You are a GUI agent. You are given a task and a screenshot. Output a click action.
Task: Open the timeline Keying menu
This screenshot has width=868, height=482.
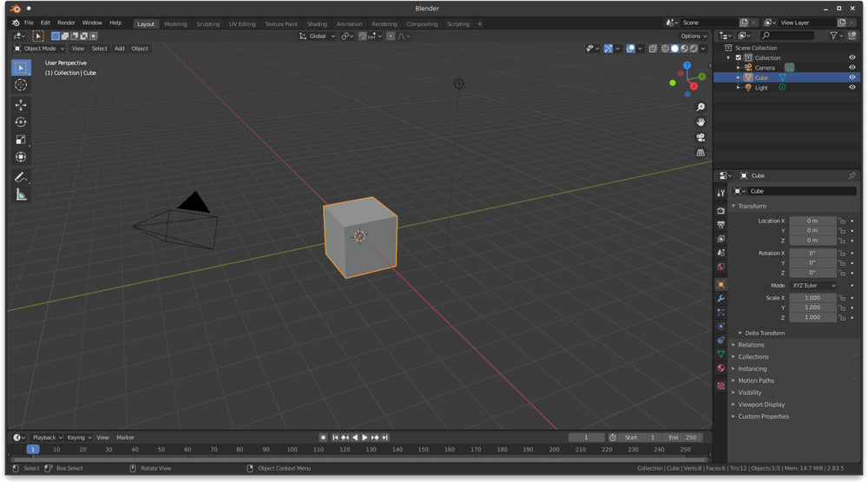pyautogui.click(x=79, y=438)
